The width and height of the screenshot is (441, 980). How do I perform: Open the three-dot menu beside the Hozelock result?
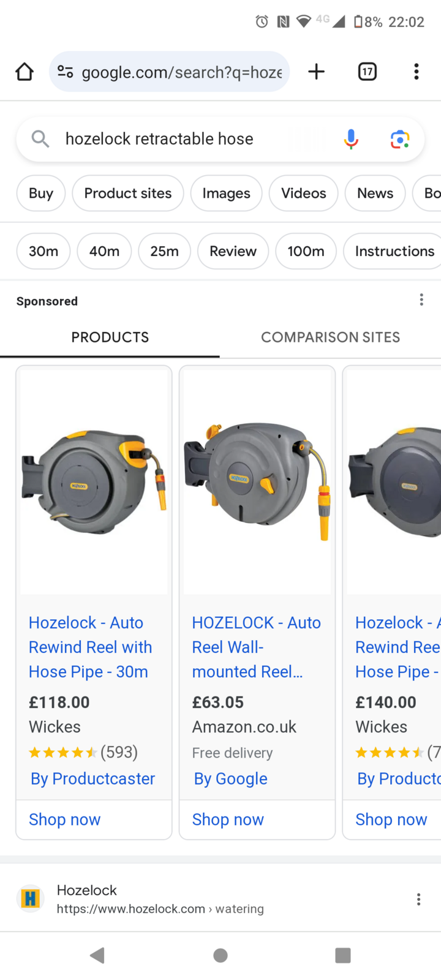click(418, 899)
